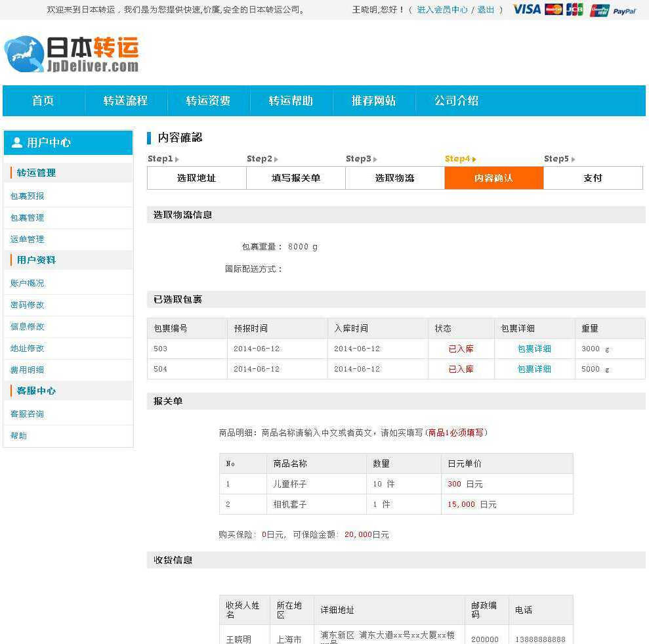
Task: Click the 进入会员中心 link
Action: [x=442, y=10]
